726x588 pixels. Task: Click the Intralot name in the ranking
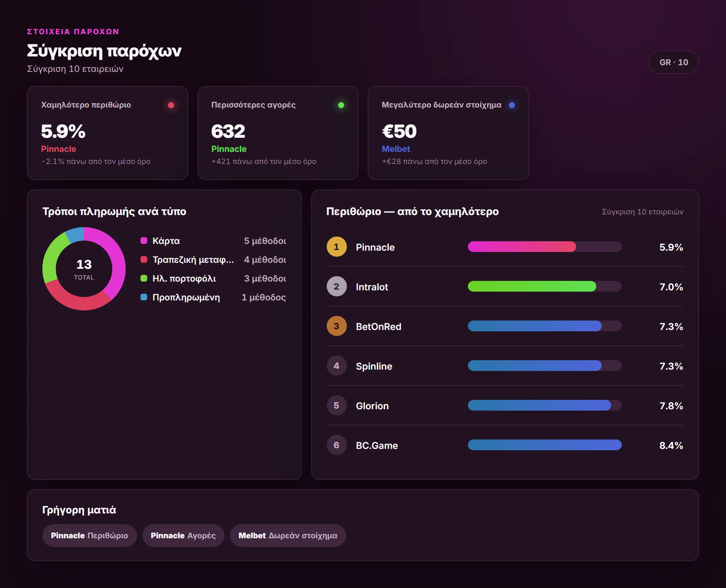pos(372,287)
